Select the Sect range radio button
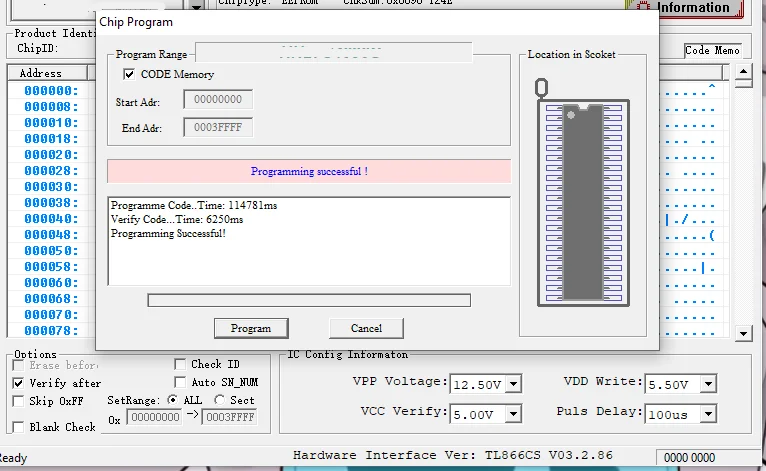This screenshot has height=471, width=766. coord(219,400)
